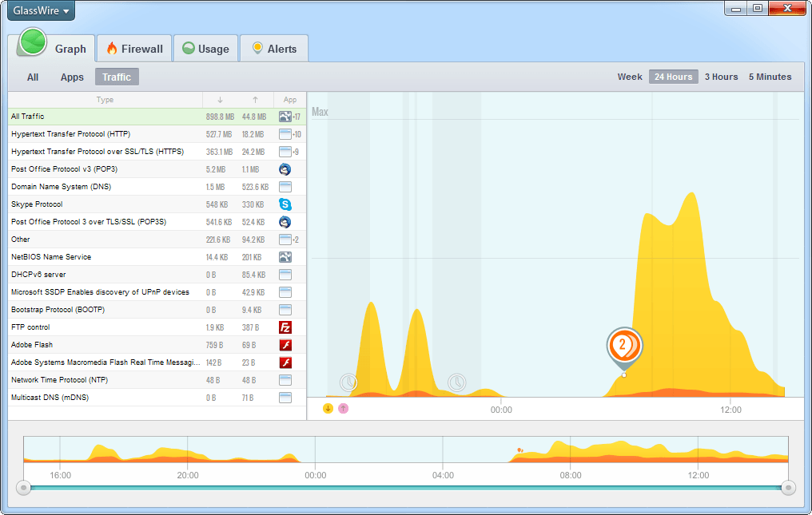Set time range to Week
The height and width of the screenshot is (515, 812).
pyautogui.click(x=630, y=77)
